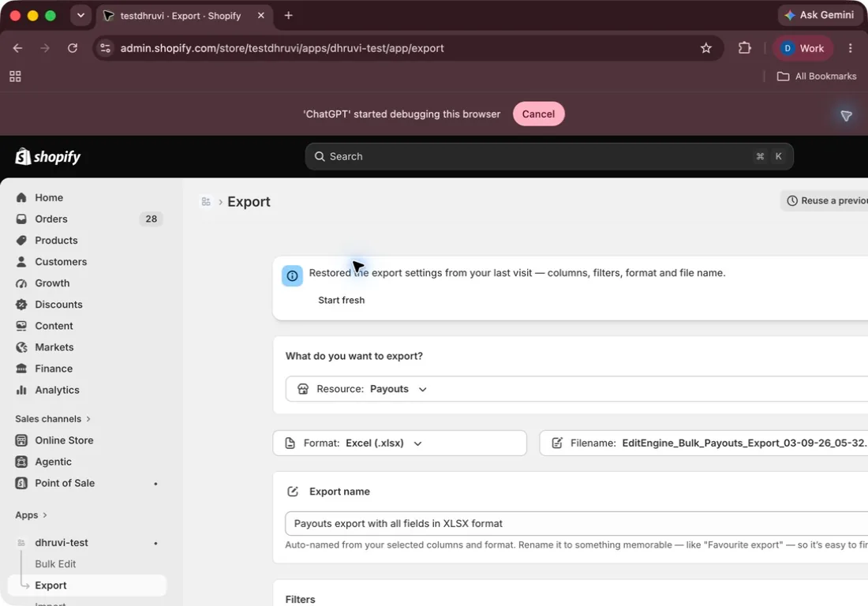The height and width of the screenshot is (606, 868).
Task: Click Start fresh link
Action: pyautogui.click(x=342, y=300)
